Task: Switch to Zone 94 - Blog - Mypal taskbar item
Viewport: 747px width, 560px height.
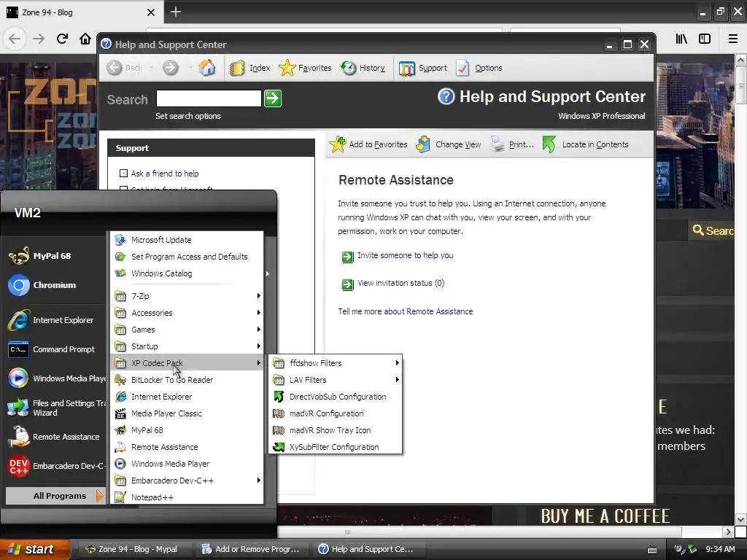Action: (135, 549)
